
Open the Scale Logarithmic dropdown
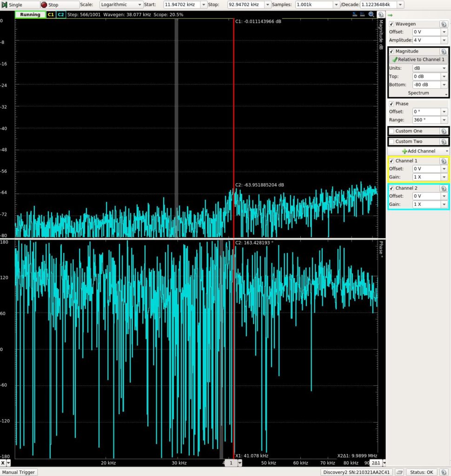pyautogui.click(x=121, y=5)
